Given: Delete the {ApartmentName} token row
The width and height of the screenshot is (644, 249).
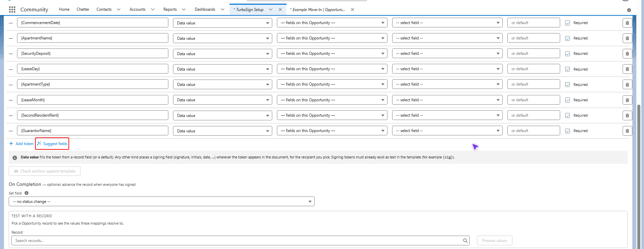Looking at the screenshot, I should pyautogui.click(x=627, y=38).
